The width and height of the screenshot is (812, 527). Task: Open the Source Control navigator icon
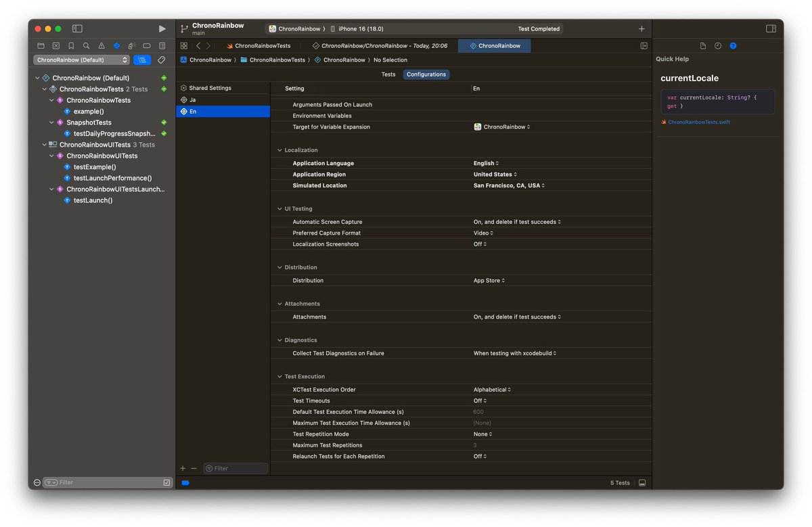click(x=56, y=46)
